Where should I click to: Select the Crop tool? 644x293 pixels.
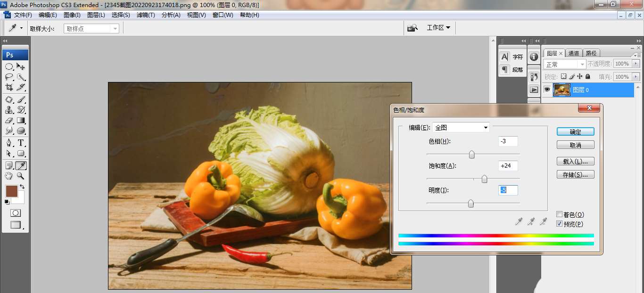pyautogui.click(x=9, y=88)
